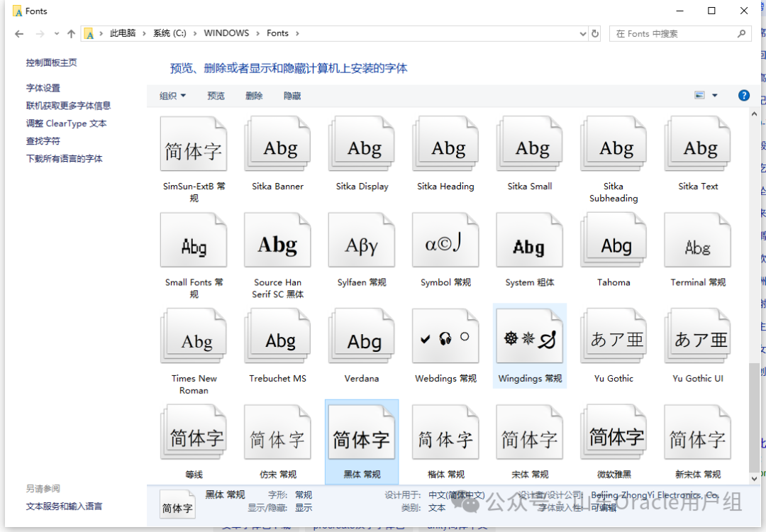Screen dimensions: 766x532
Task: Select the 仿宋 常规 font icon
Action: click(x=277, y=433)
